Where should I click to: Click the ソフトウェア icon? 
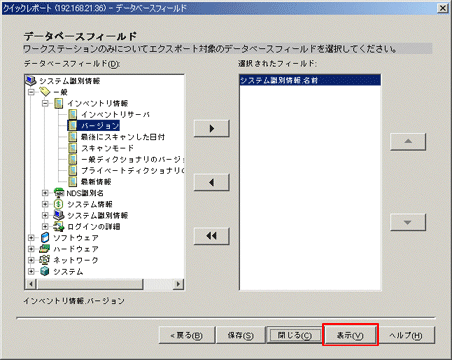[45, 238]
